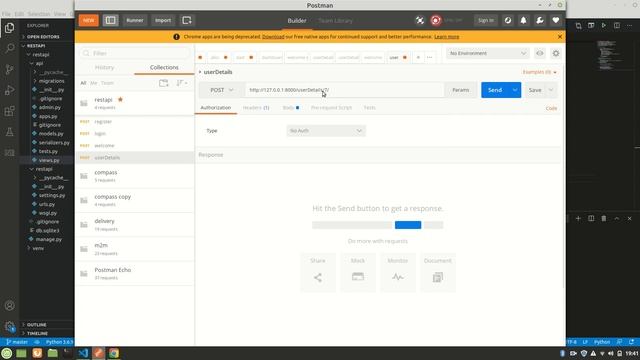The width and height of the screenshot is (640, 360).
Task: Expand the Postman Echo collection
Action: click(135, 273)
